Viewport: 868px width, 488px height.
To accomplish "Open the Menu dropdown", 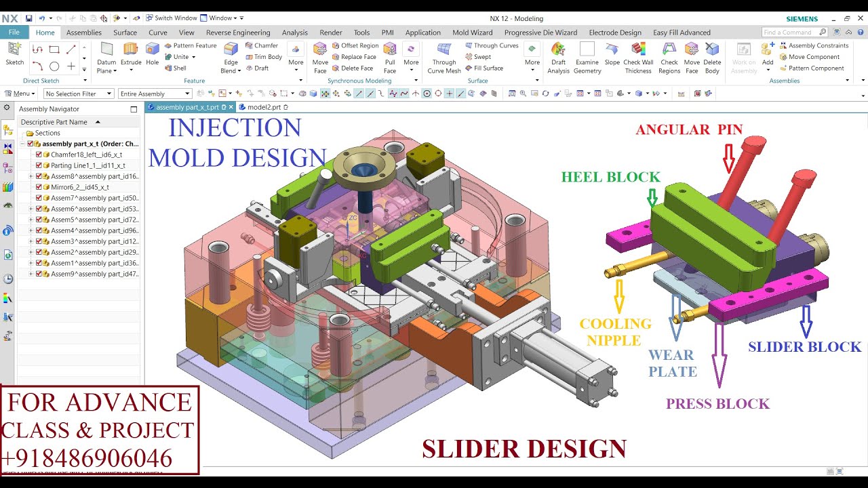I will (x=19, y=94).
